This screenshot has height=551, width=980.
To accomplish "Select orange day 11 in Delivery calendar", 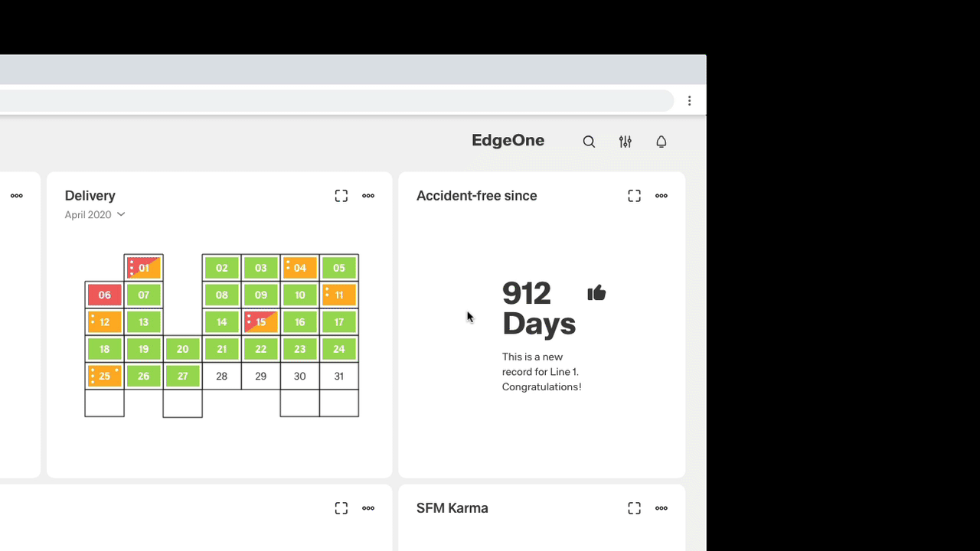I will pos(339,295).
